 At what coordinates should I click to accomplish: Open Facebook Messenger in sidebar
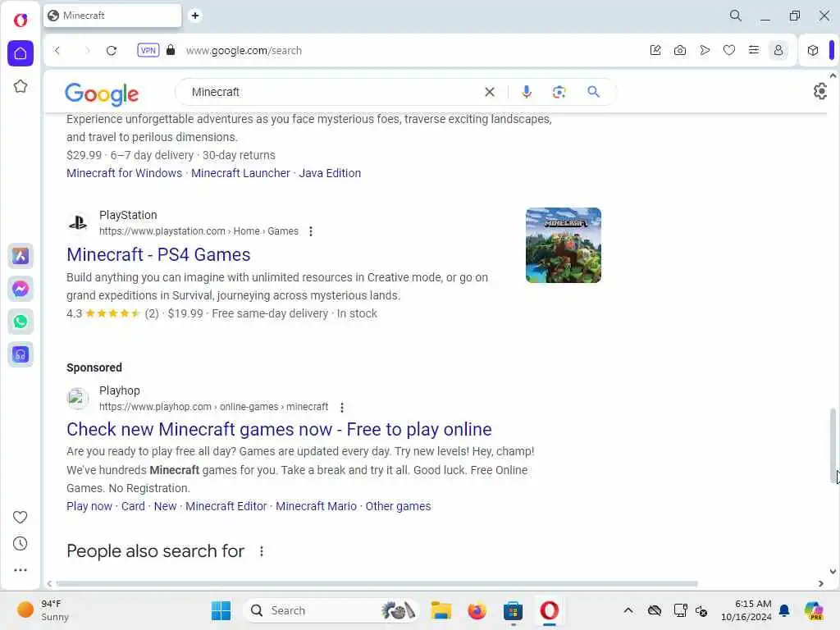[21, 289]
